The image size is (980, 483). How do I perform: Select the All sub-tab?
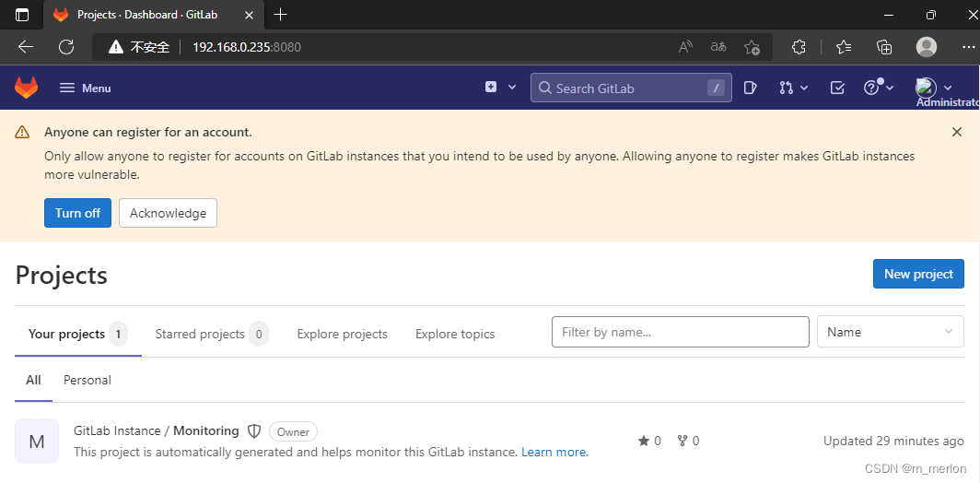[x=34, y=380]
